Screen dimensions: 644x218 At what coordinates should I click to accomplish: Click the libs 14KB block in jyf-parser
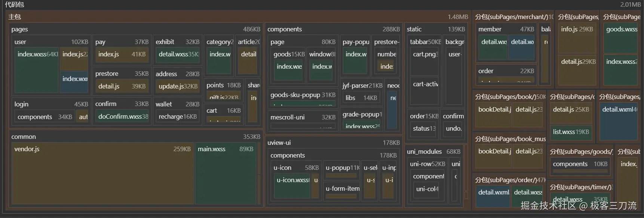(361, 98)
